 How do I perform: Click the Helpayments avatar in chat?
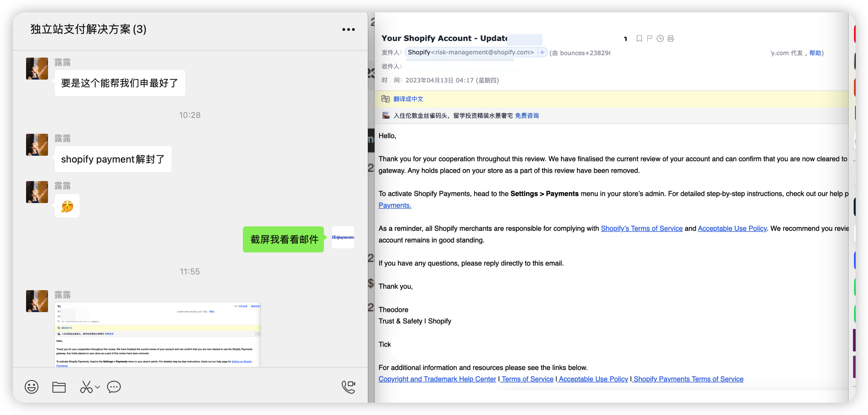coord(343,237)
